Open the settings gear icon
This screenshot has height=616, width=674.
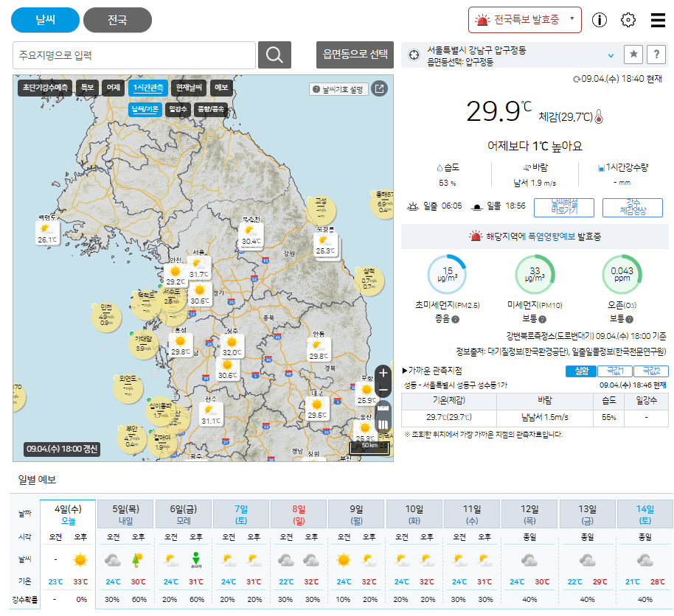coord(628,20)
